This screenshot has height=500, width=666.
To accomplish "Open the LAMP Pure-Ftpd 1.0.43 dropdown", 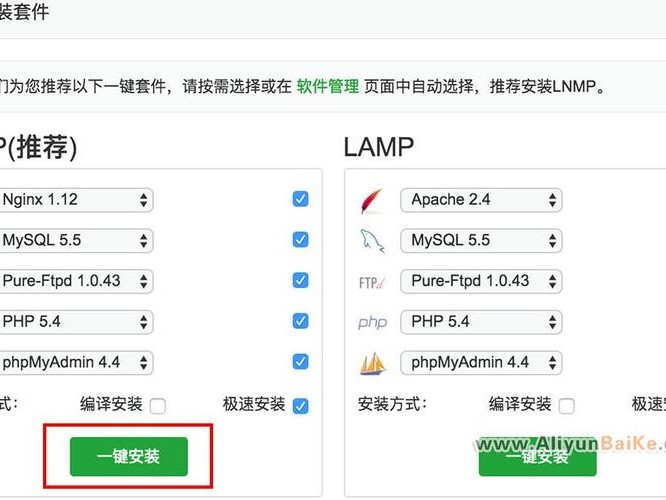I will (x=481, y=281).
